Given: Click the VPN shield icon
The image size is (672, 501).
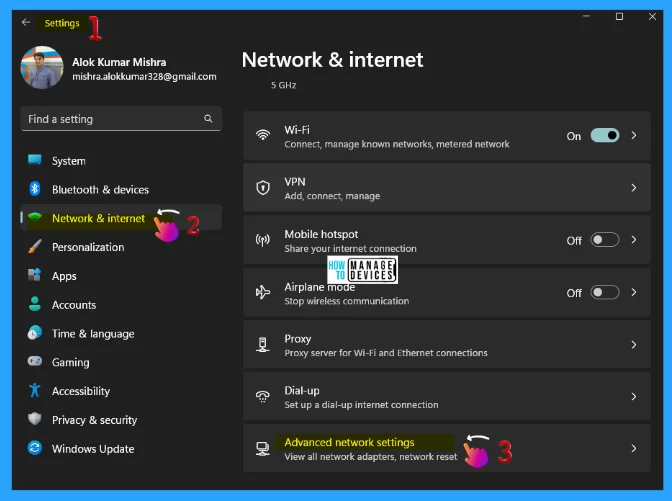Looking at the screenshot, I should 263,188.
